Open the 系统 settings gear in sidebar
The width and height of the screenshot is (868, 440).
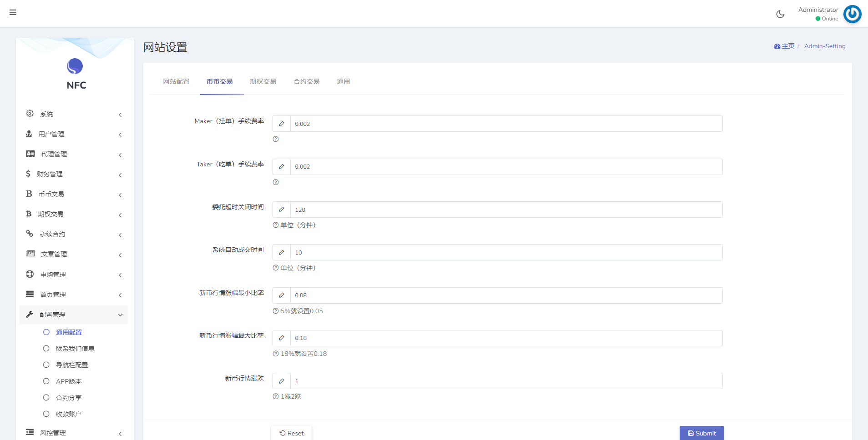coord(30,113)
